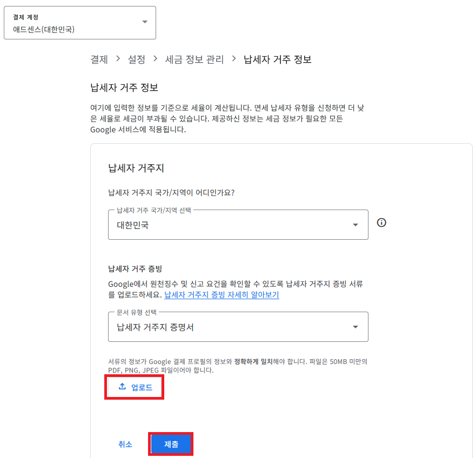Click the 결제 breadcrumb link

pos(99,59)
